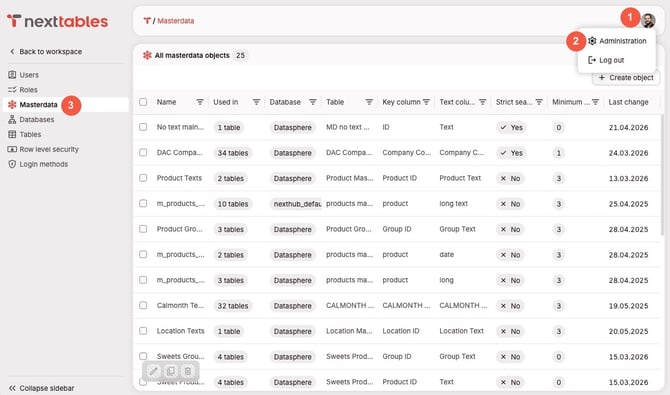Click the 25 count badge

[240, 56]
